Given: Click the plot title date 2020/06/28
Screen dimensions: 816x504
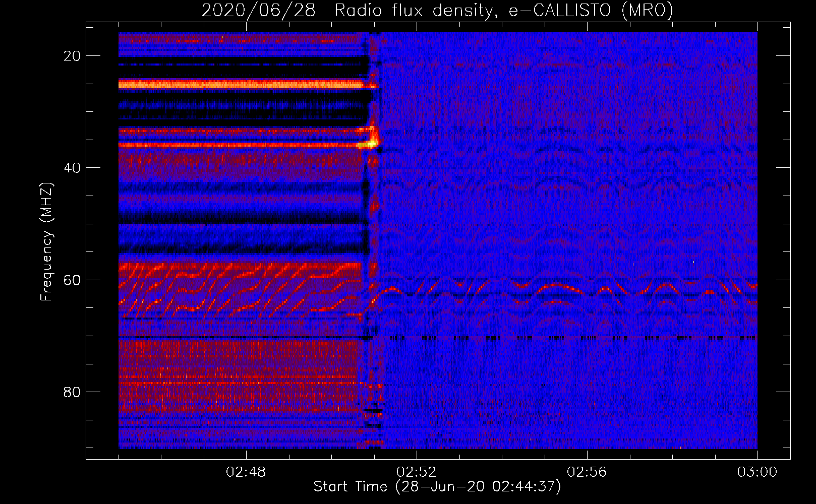Looking at the screenshot, I should [258, 11].
